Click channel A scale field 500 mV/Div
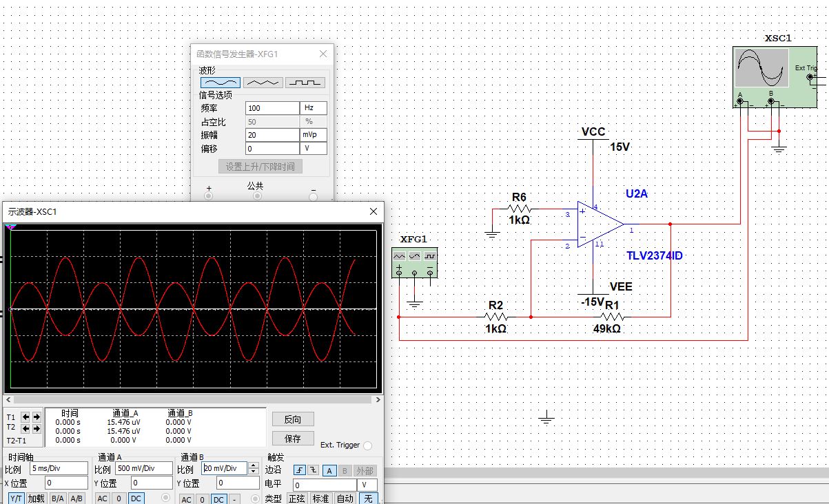The image size is (829, 504). [143, 468]
